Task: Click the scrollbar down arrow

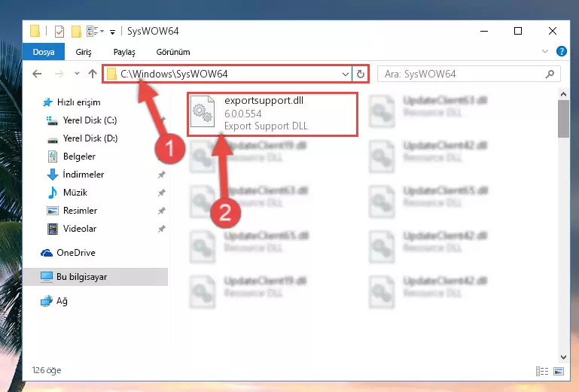Action: click(563, 357)
